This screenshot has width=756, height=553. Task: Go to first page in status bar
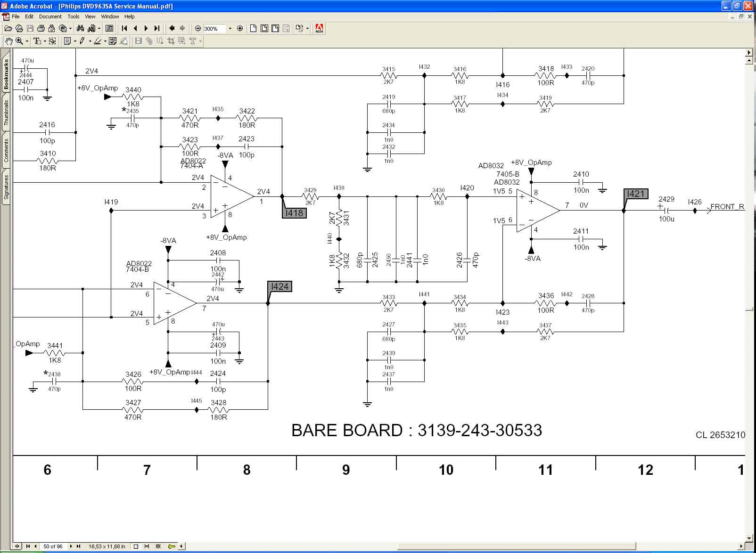(x=28, y=546)
